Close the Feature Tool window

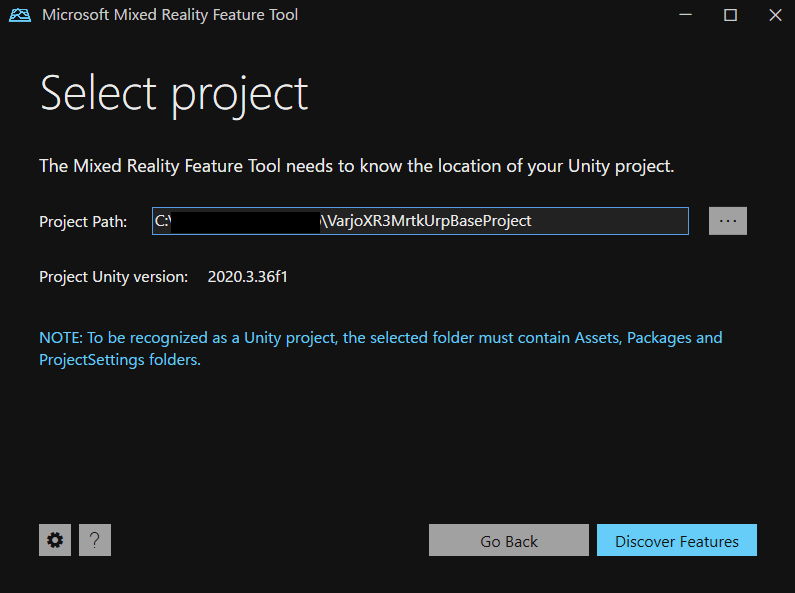(x=775, y=15)
